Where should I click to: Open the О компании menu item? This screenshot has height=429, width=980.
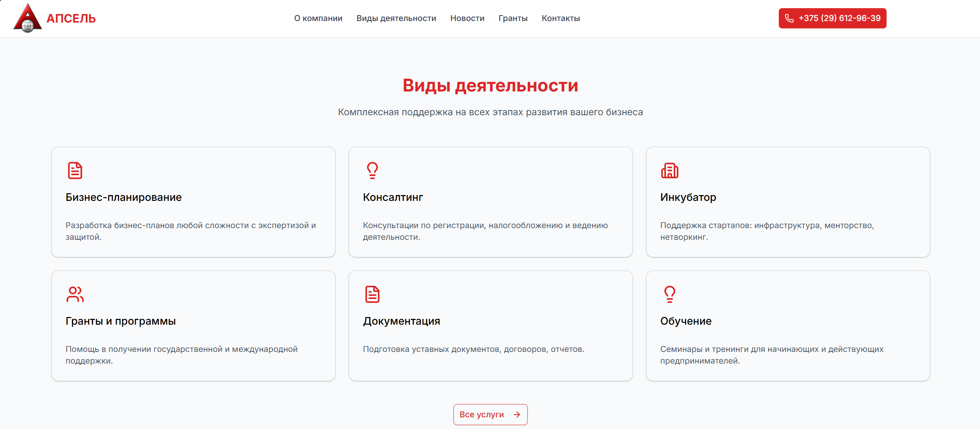(318, 18)
